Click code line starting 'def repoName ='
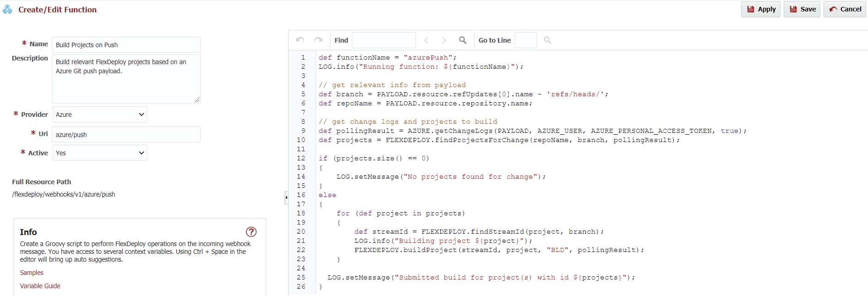The height and width of the screenshot is (296, 868). pos(426,103)
